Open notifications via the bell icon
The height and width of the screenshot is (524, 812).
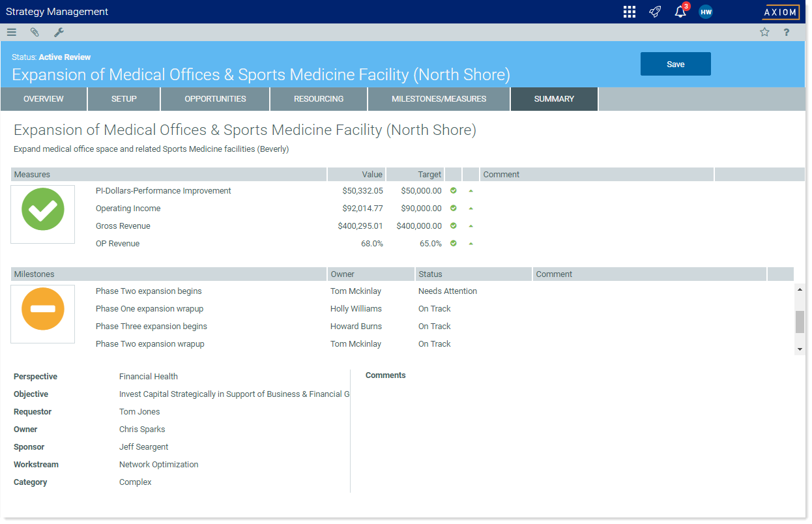click(x=680, y=12)
